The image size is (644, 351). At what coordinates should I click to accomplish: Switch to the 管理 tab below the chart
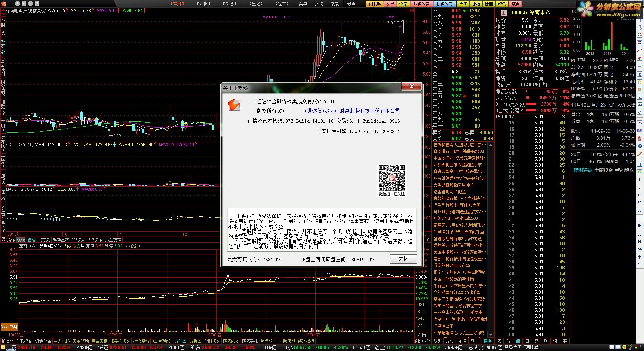pyautogui.click(x=31, y=240)
